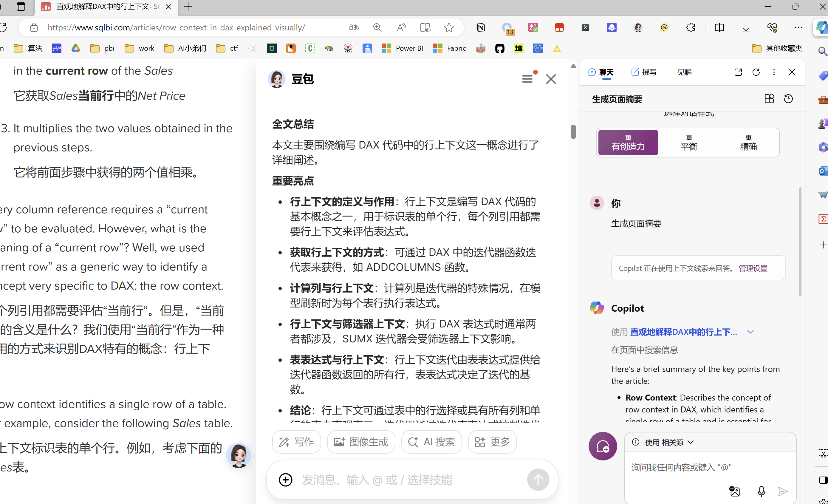Click the browser address bar URL
This screenshot has height=504, width=828.
click(176, 27)
